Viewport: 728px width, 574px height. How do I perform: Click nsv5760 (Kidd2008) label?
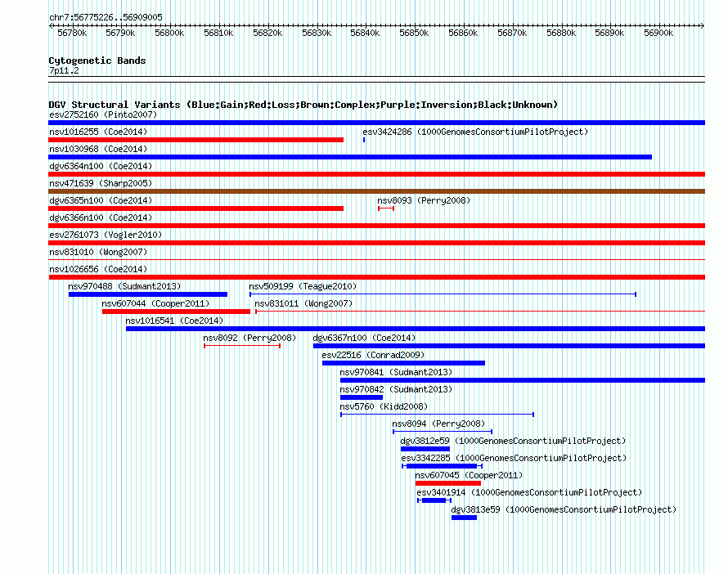pyautogui.click(x=384, y=406)
